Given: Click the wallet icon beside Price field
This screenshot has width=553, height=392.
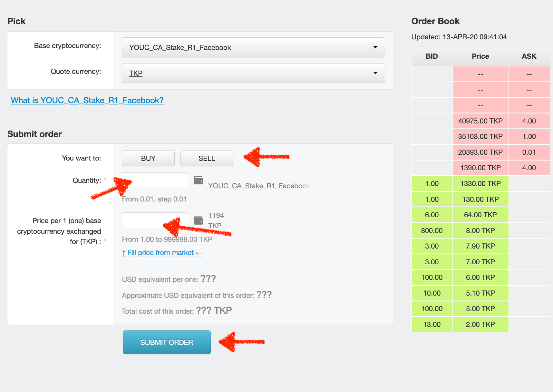Looking at the screenshot, I should point(198,220).
